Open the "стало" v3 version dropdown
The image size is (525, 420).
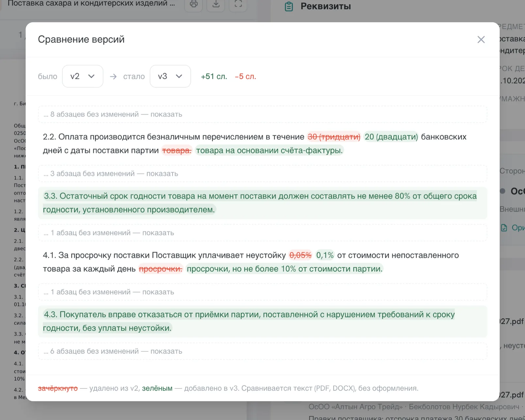pos(170,76)
